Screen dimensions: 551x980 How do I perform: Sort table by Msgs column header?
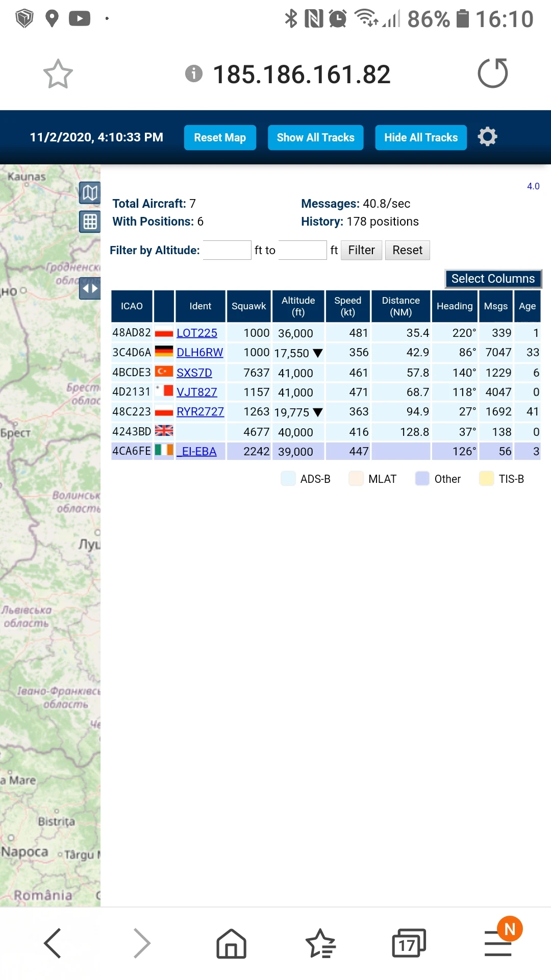[496, 306]
